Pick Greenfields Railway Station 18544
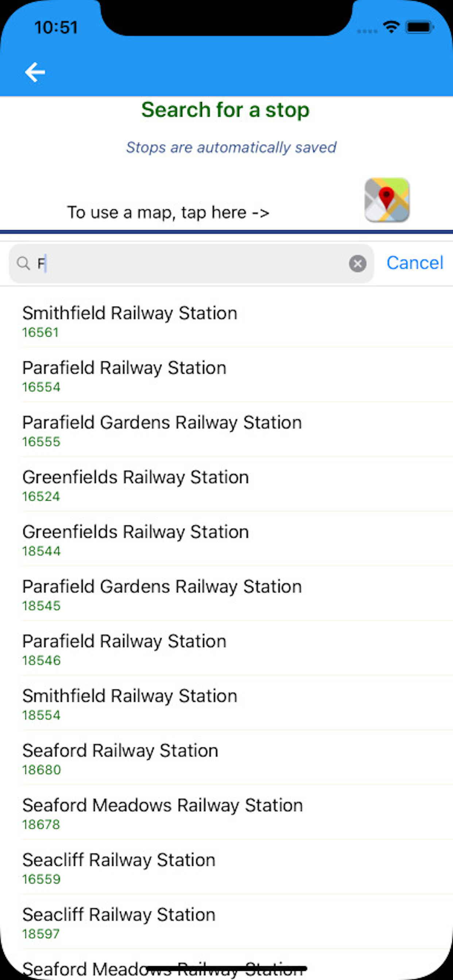 pyautogui.click(x=226, y=540)
